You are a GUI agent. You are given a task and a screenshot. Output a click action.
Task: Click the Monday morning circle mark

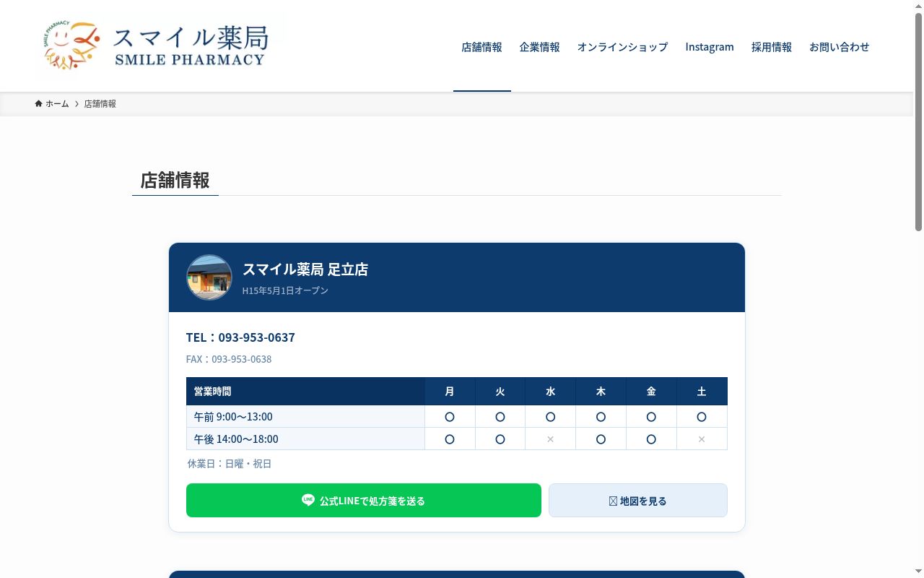(x=450, y=417)
